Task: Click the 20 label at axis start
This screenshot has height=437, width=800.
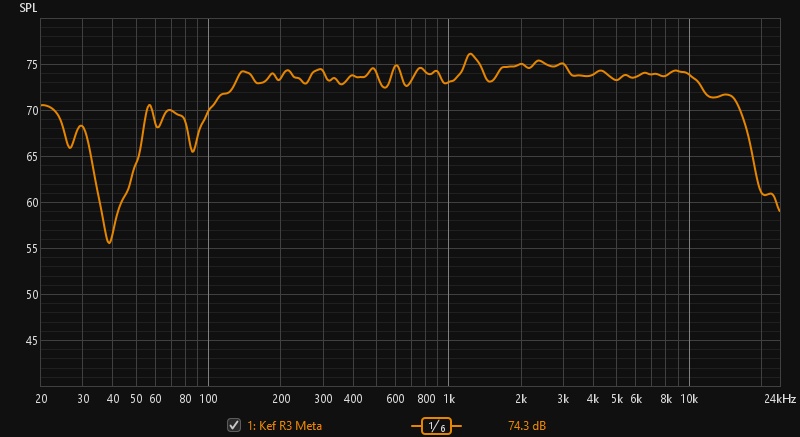Action: click(41, 399)
